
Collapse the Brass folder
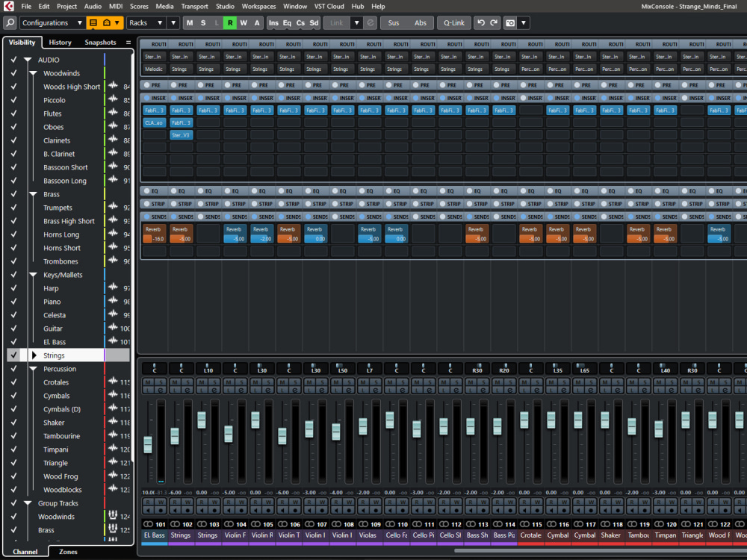click(33, 194)
